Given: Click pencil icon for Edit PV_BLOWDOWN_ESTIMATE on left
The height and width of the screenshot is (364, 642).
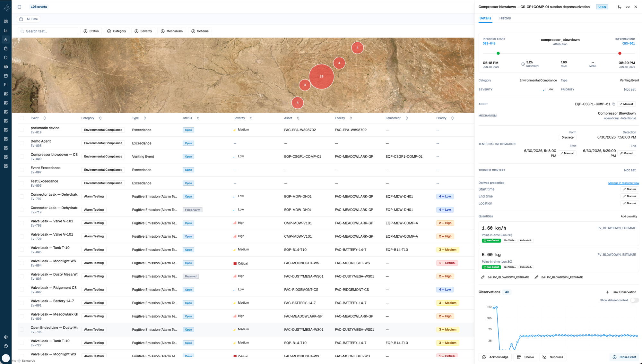Looking at the screenshot, I should click(483, 277).
